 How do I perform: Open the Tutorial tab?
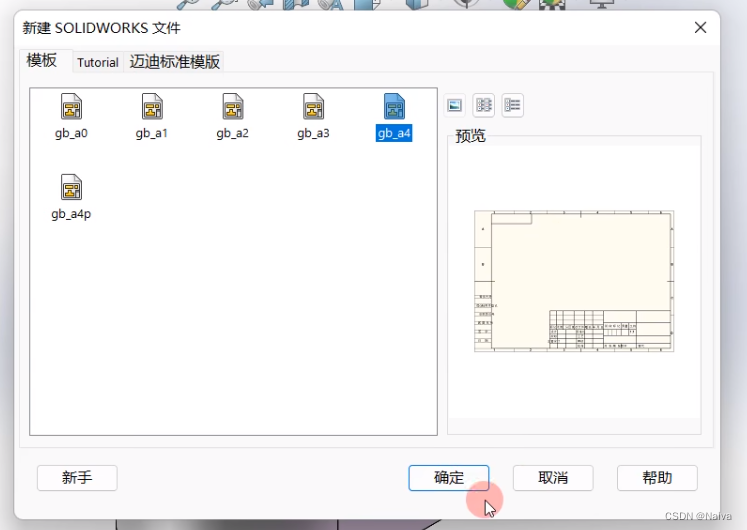point(98,62)
